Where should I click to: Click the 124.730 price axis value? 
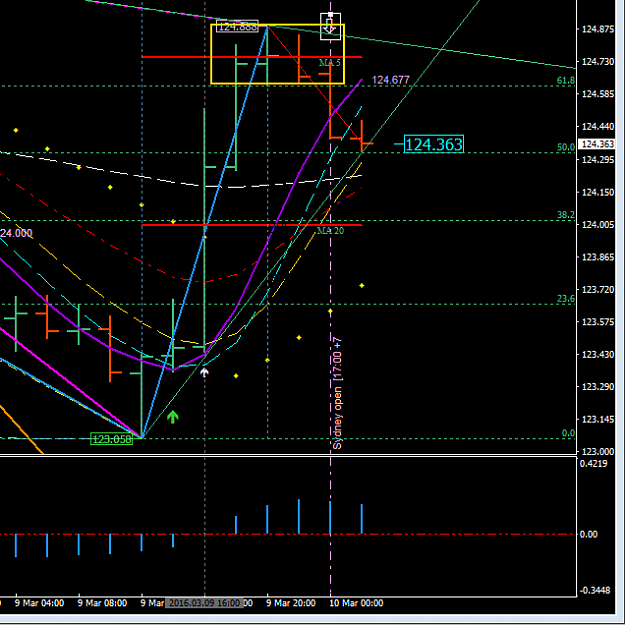tap(598, 61)
